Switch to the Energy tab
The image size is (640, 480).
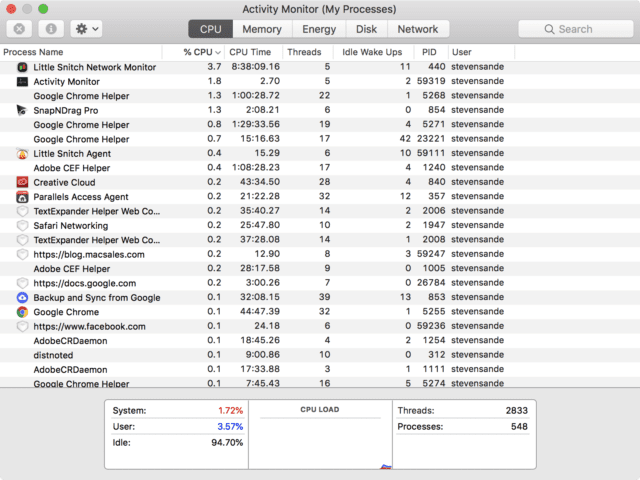pos(319,29)
